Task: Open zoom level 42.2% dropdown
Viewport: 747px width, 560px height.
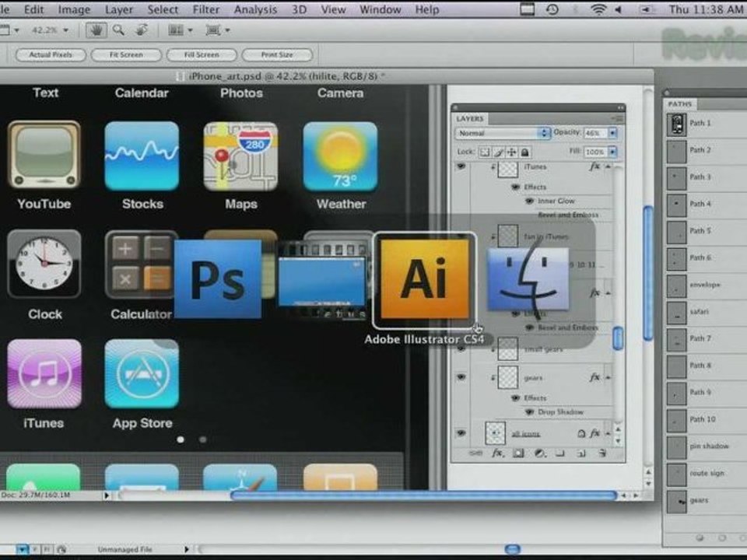Action: coord(66,30)
